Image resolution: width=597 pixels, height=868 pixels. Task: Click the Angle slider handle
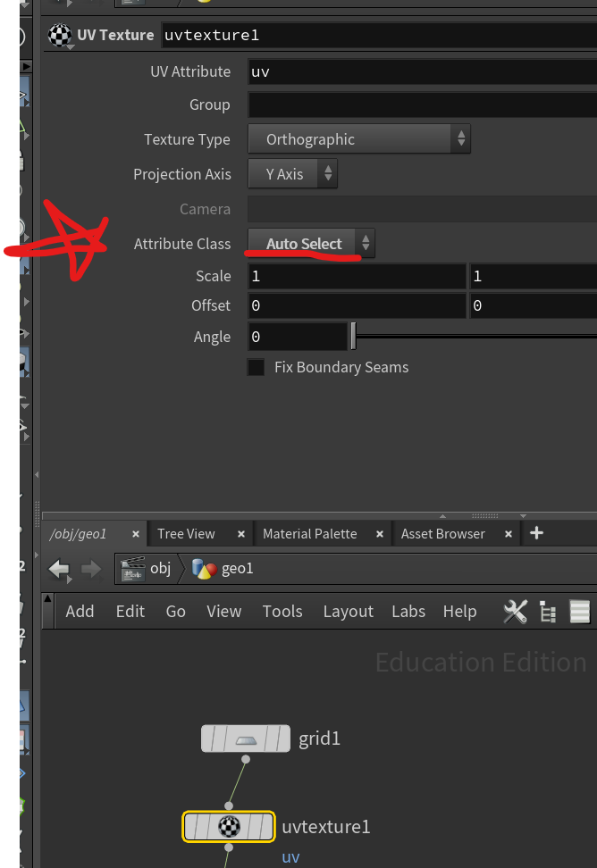[x=353, y=337]
